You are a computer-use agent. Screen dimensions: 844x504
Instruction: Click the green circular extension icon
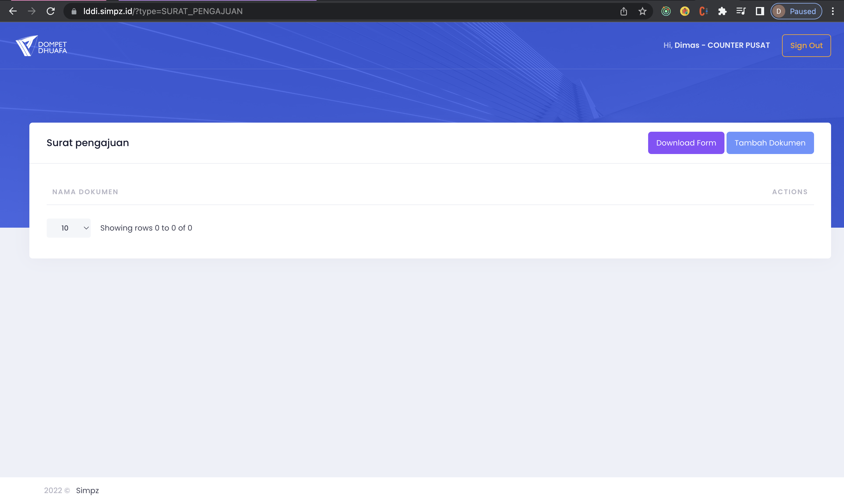point(666,11)
